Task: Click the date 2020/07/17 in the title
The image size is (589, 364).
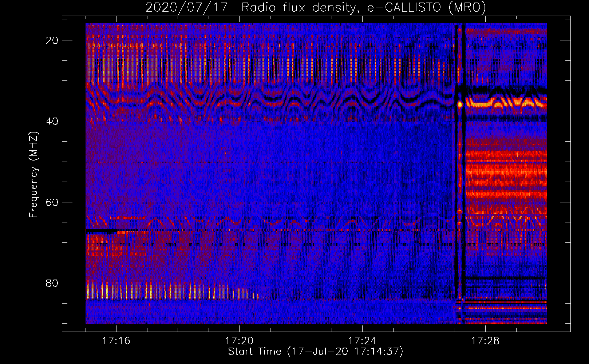Action: pyautogui.click(x=186, y=7)
